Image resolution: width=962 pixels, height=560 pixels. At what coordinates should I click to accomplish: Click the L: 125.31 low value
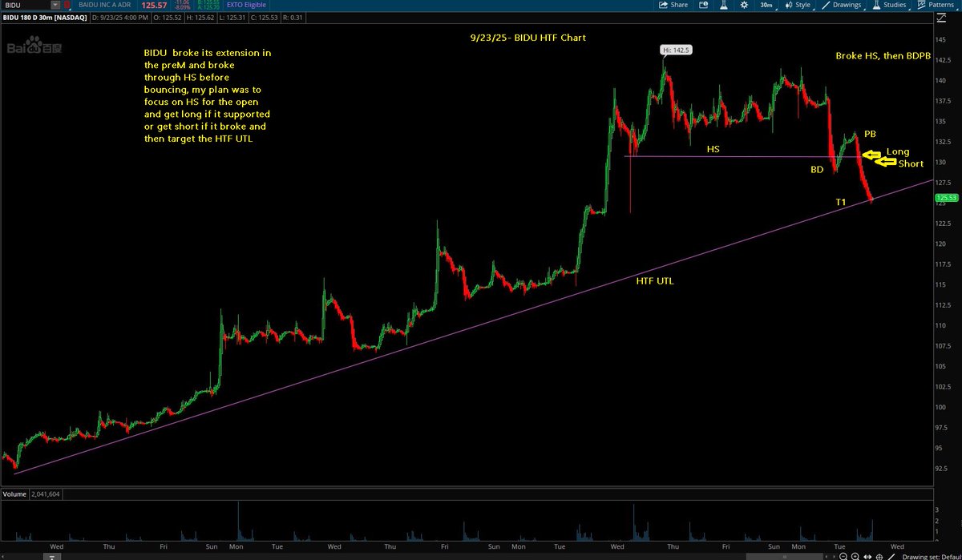(232, 18)
